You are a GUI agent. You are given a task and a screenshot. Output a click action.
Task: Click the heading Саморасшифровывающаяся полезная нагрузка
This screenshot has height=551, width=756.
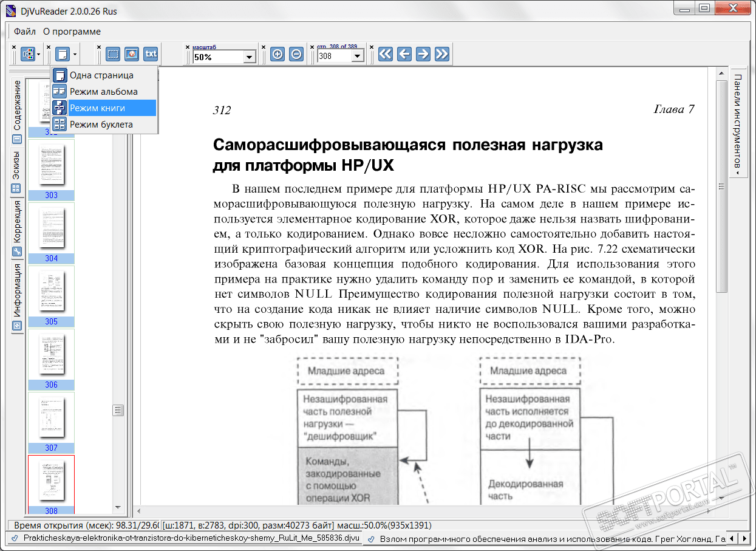pos(408,146)
